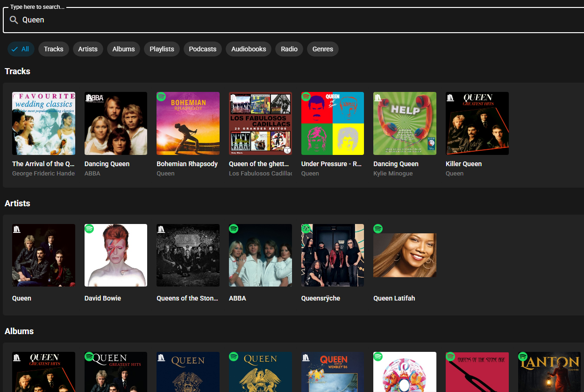Click the search magnifier icon

(14, 20)
